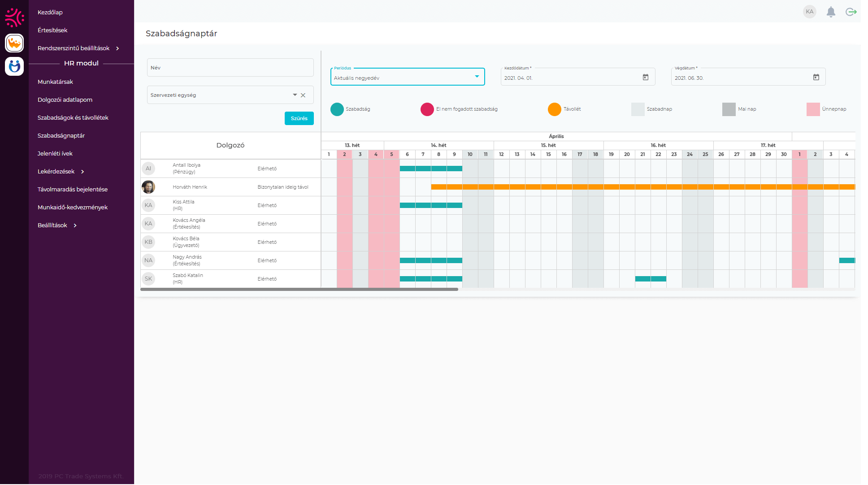Click the notification bell icon

tap(831, 12)
